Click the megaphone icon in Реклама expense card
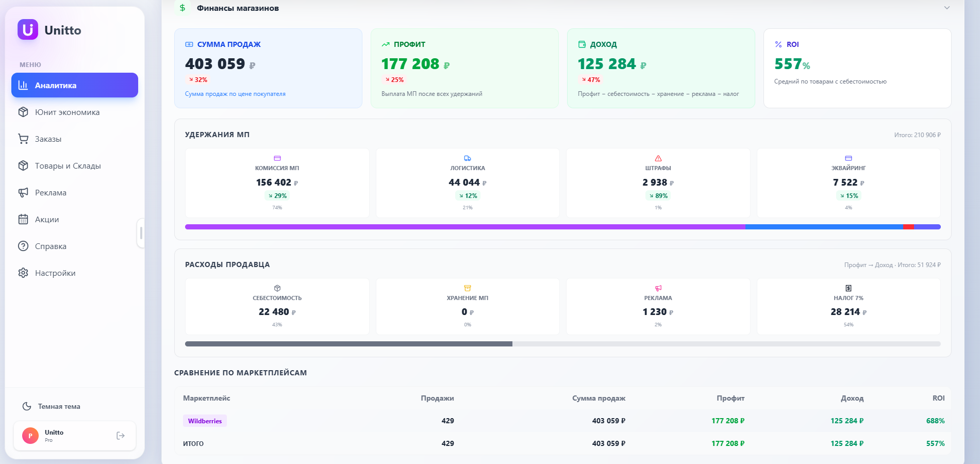The image size is (980, 464). pos(658,288)
